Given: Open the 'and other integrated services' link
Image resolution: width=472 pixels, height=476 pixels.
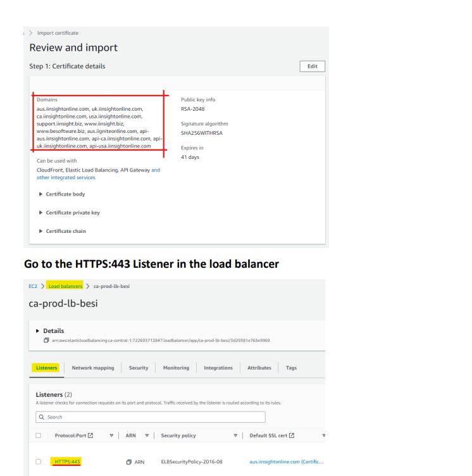Looking at the screenshot, I should click(98, 173).
